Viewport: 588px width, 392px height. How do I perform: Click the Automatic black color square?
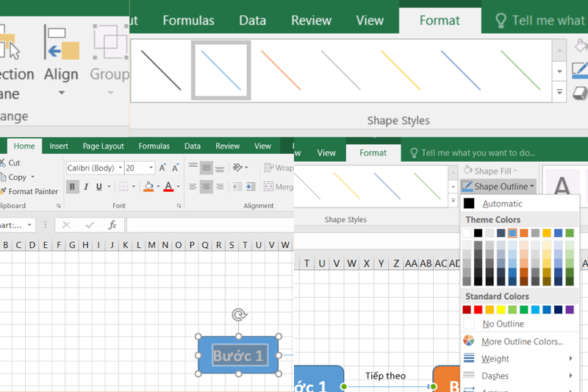(x=469, y=203)
